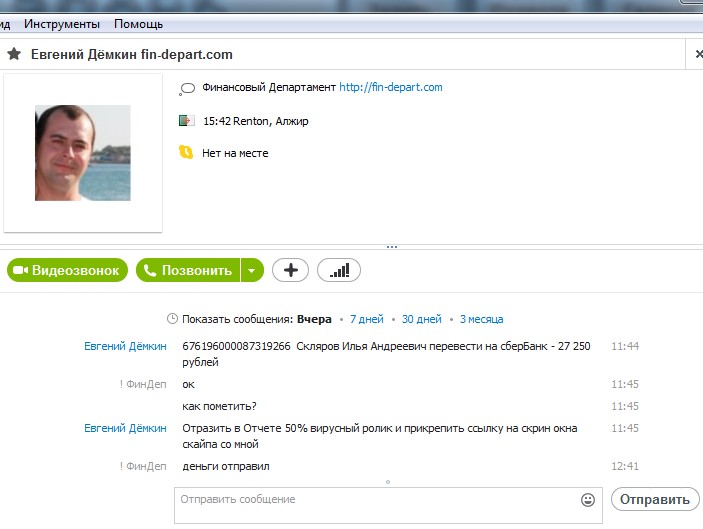Image resolution: width=703 pixels, height=529 pixels.
Task: Start a video call with Видеозвонок button
Action: (67, 270)
